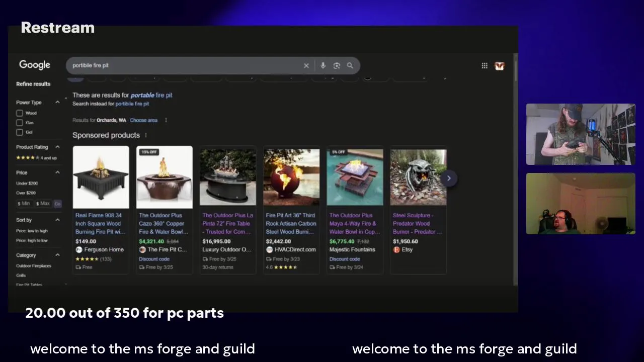
Task: Filter by 4 stars and up rating
Action: pos(36,158)
